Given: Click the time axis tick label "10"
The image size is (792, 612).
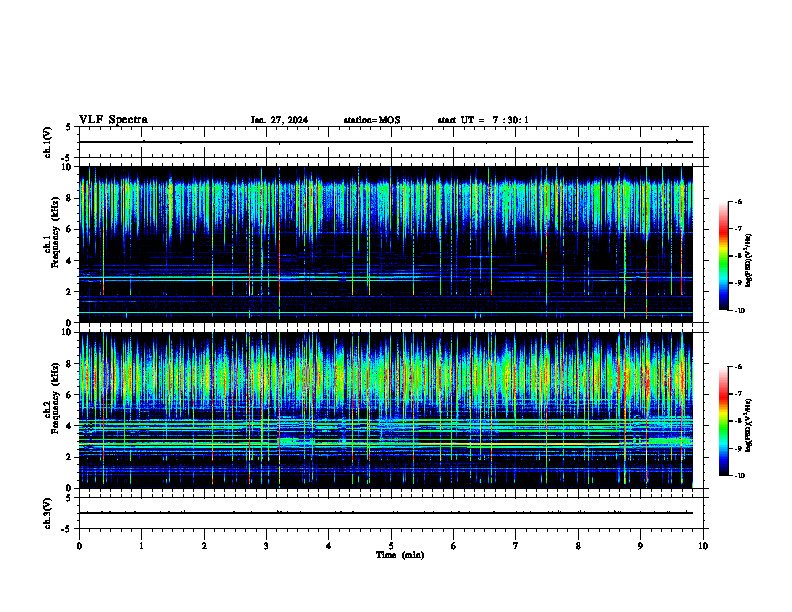Looking at the screenshot, I should (x=703, y=546).
